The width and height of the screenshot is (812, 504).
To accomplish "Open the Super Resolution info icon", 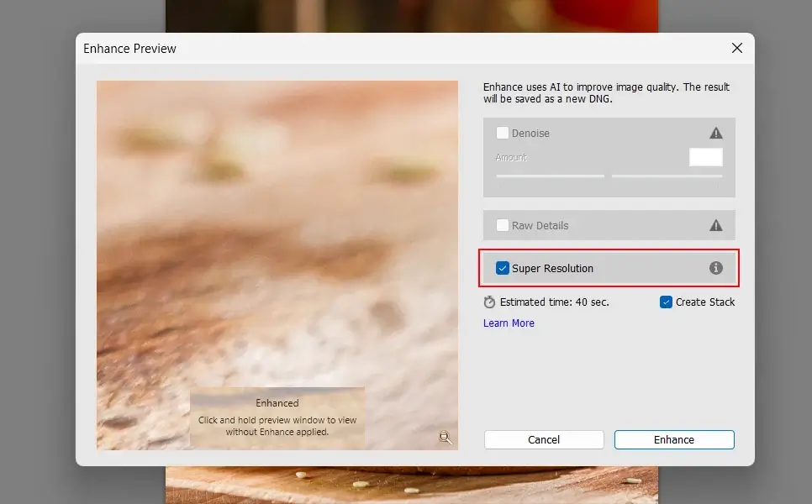I will coord(715,268).
